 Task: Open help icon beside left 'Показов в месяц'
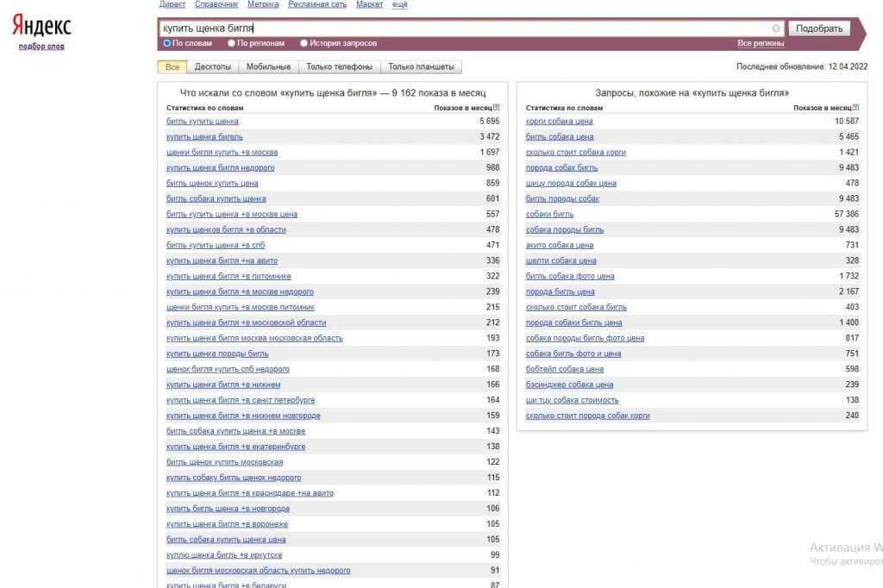(x=496, y=108)
